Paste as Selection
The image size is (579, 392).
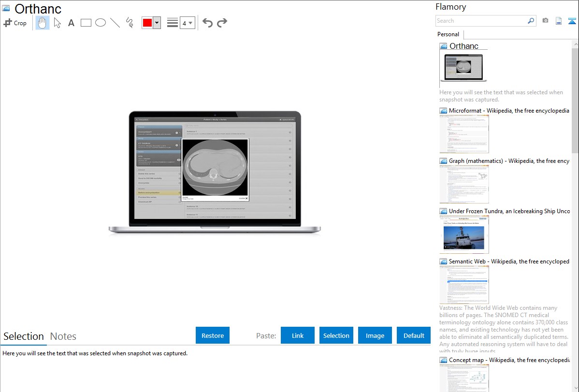[x=336, y=335]
